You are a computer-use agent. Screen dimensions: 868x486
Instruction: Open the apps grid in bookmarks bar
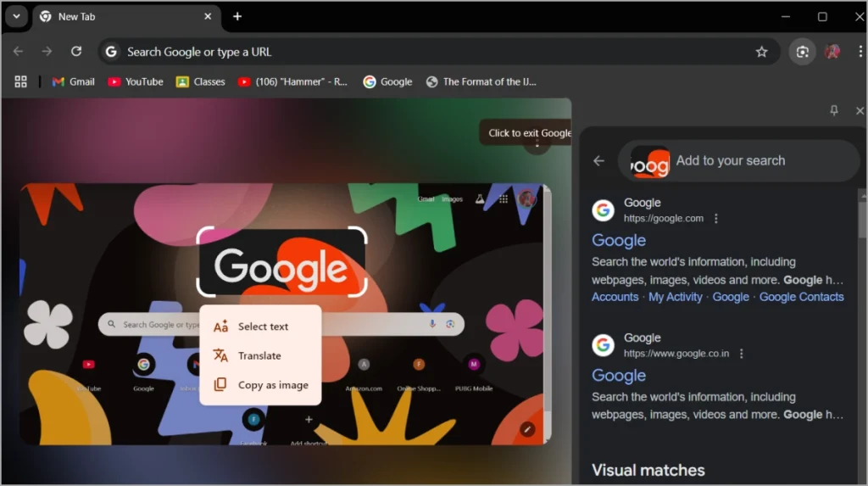point(21,81)
